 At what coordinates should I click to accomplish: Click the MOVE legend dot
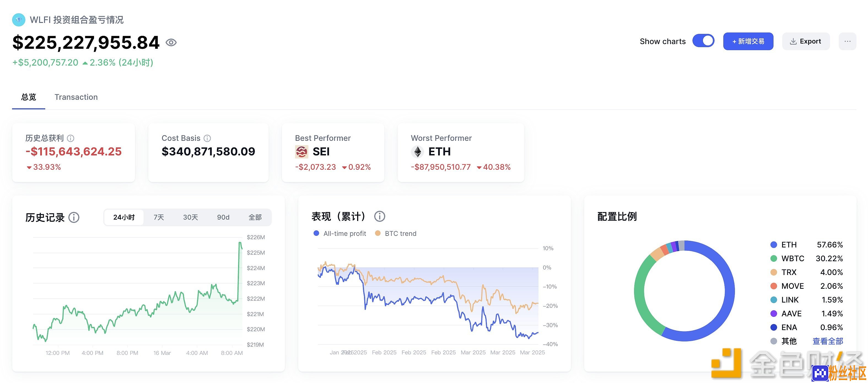tap(774, 286)
